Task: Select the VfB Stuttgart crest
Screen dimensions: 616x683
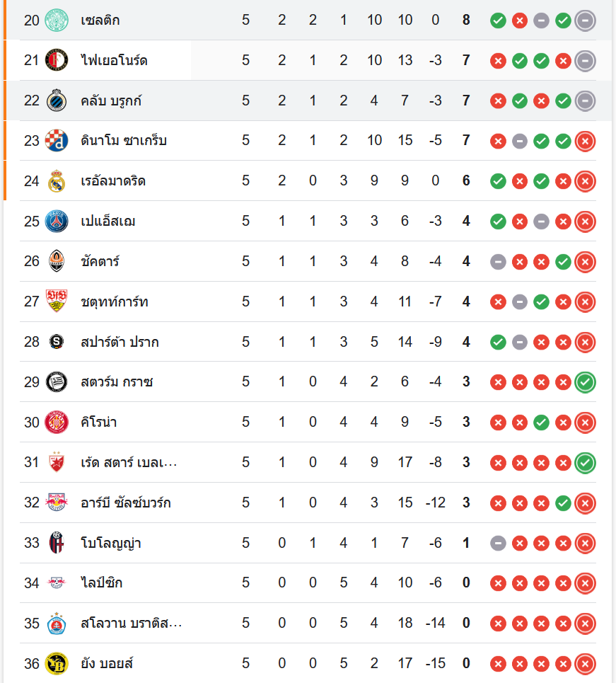Action: 56,302
